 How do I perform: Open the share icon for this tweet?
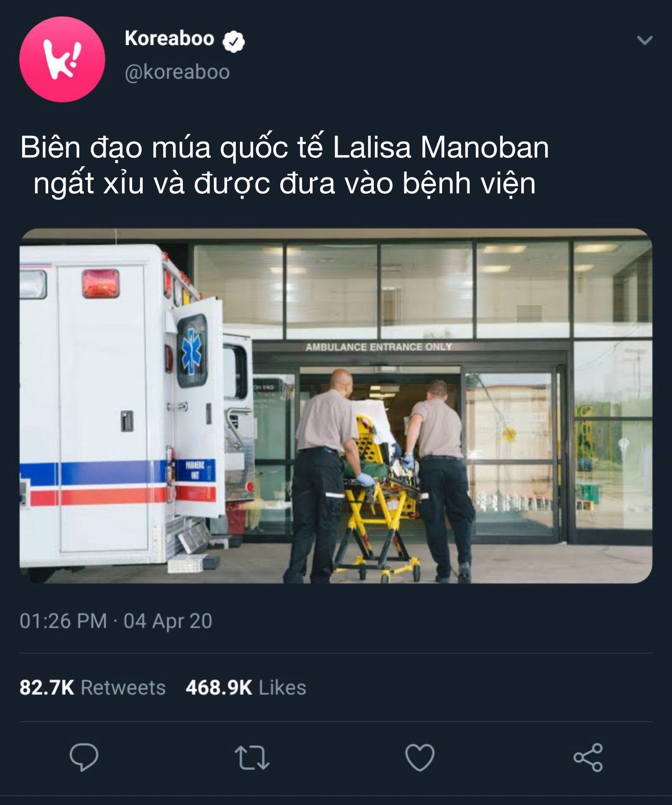[588, 758]
